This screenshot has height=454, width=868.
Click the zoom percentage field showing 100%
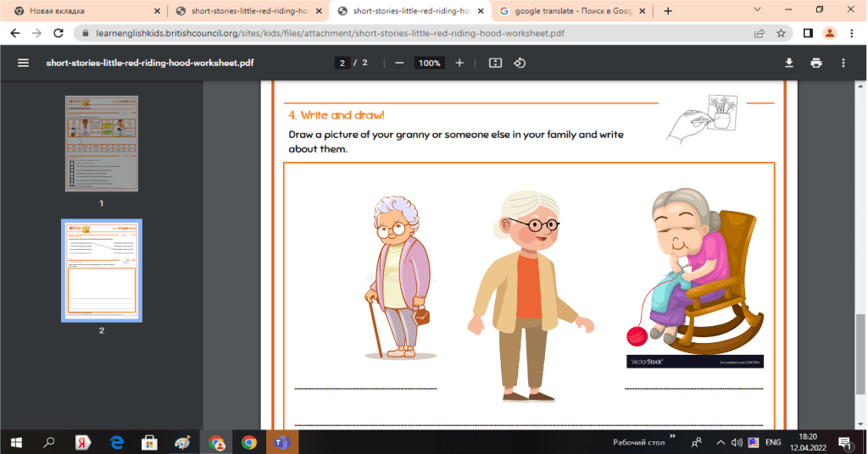pyautogui.click(x=429, y=64)
